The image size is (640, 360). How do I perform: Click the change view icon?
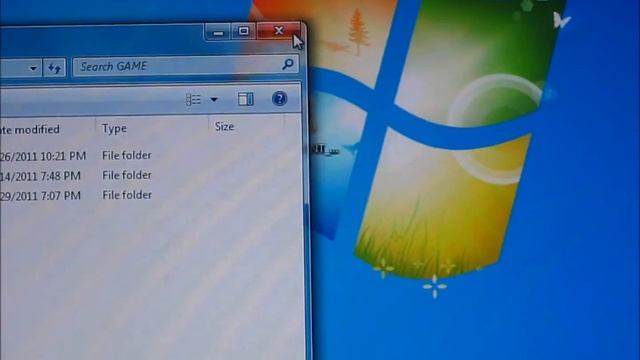click(x=193, y=99)
